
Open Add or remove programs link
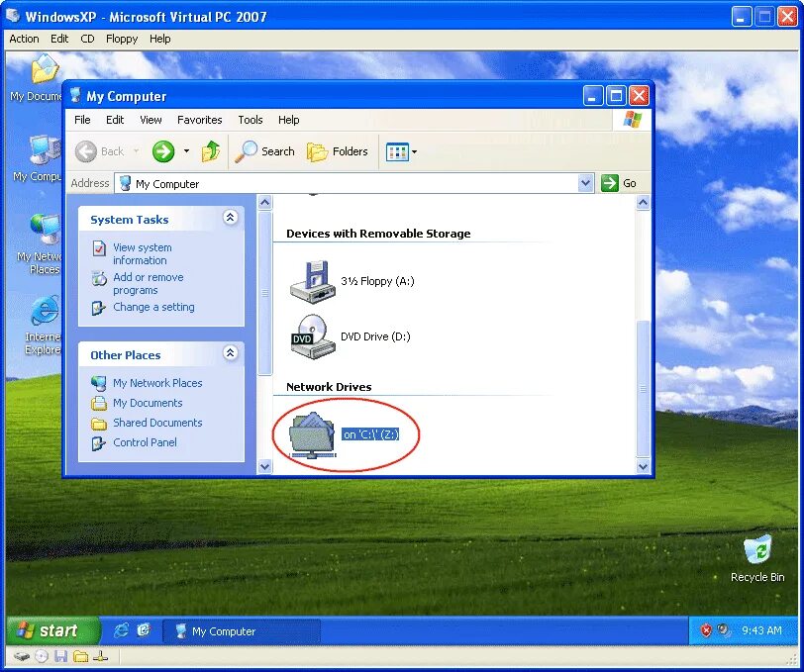click(x=149, y=283)
